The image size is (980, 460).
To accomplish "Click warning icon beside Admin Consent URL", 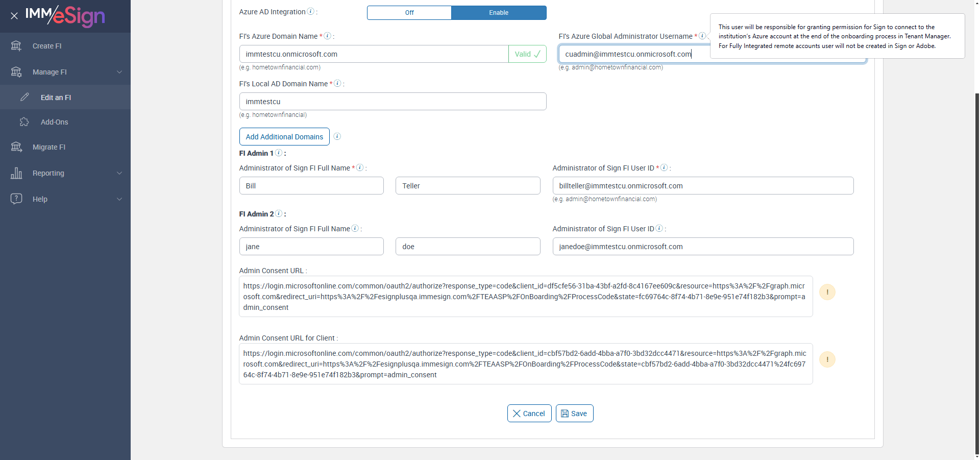I will (x=827, y=292).
